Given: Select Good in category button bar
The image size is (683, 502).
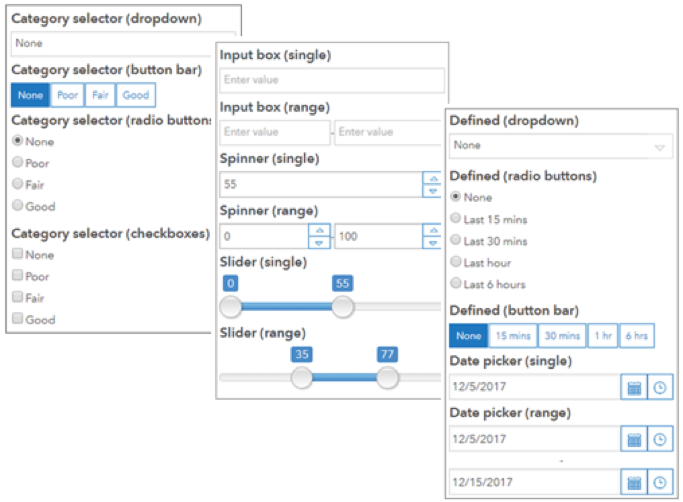Looking at the screenshot, I should click(135, 95).
